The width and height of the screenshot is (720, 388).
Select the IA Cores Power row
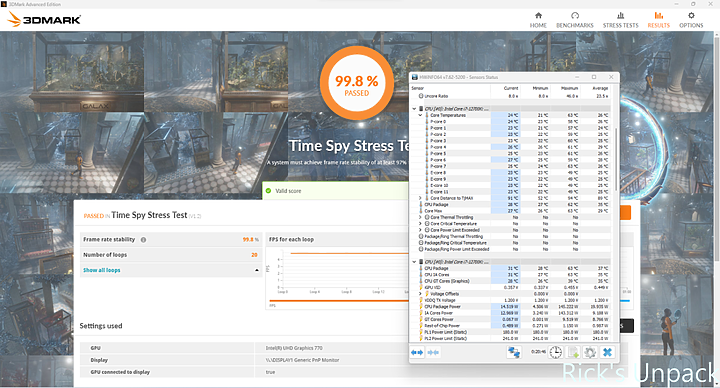coord(510,313)
